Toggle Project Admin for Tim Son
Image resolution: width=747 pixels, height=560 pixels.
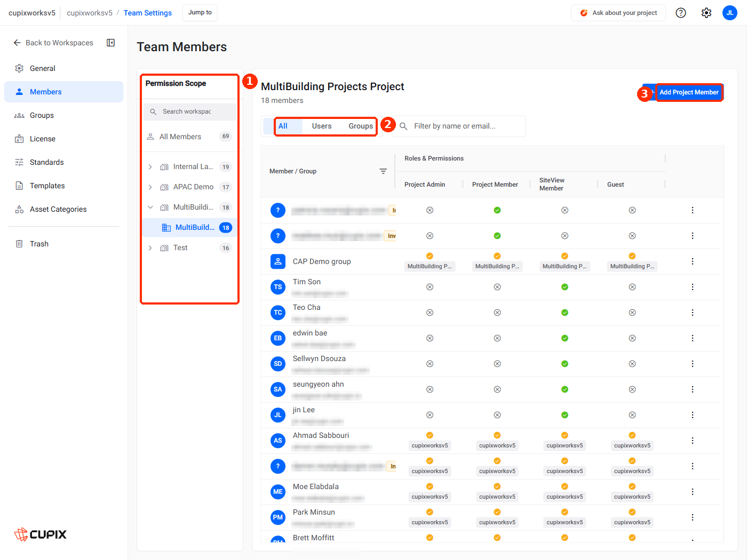click(430, 287)
